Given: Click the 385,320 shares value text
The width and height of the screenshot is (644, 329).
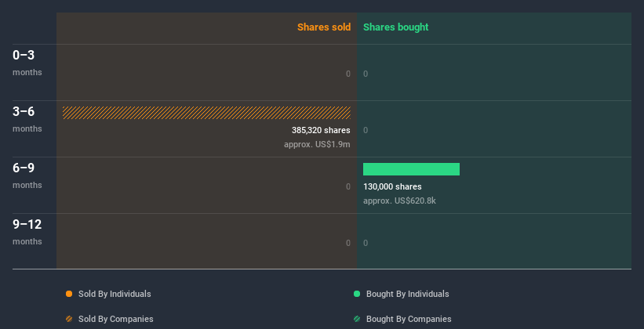Looking at the screenshot, I should coord(321,130).
